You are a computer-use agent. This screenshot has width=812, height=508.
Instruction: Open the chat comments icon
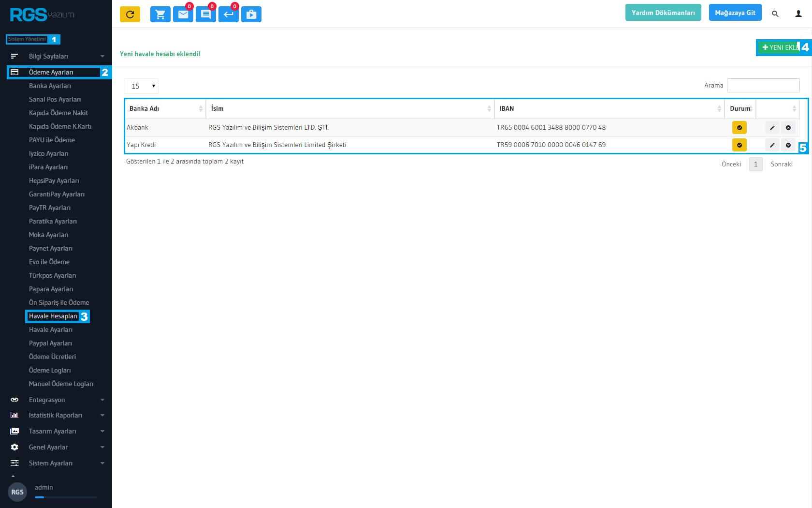(x=206, y=15)
